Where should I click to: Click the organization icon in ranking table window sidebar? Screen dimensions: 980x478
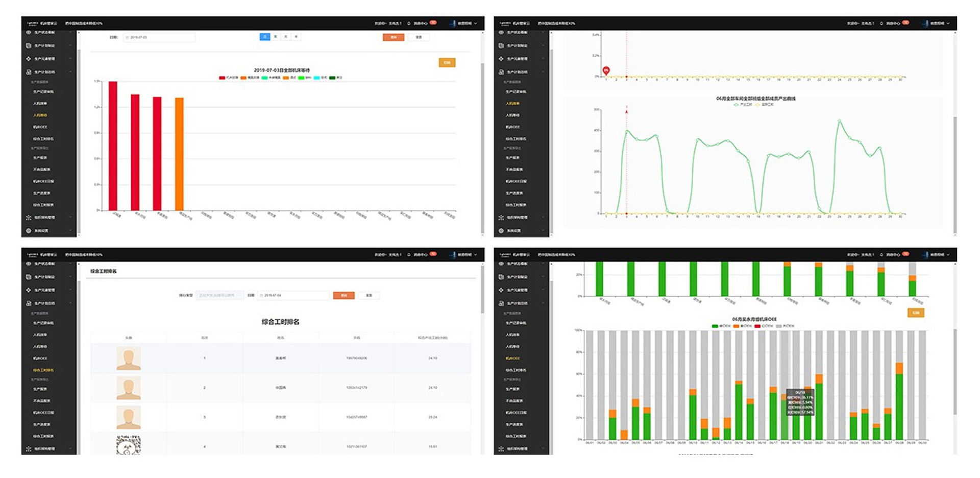tap(29, 449)
